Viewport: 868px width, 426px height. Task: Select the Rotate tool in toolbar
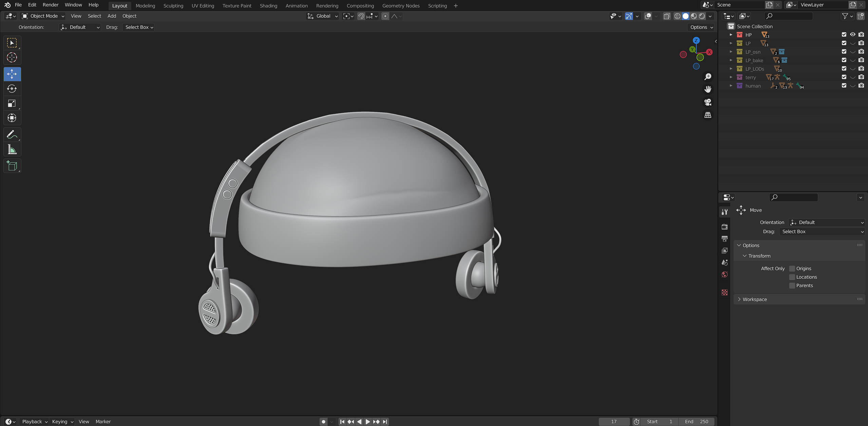[x=12, y=89]
